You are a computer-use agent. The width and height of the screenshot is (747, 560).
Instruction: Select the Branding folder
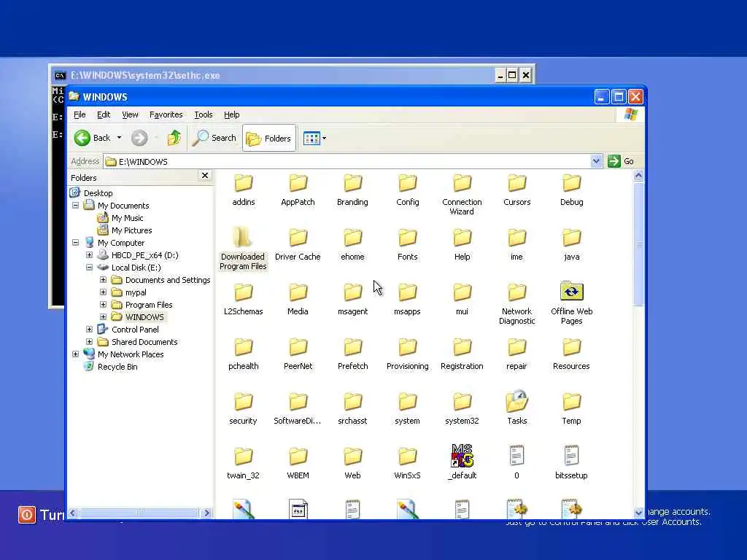[352, 190]
